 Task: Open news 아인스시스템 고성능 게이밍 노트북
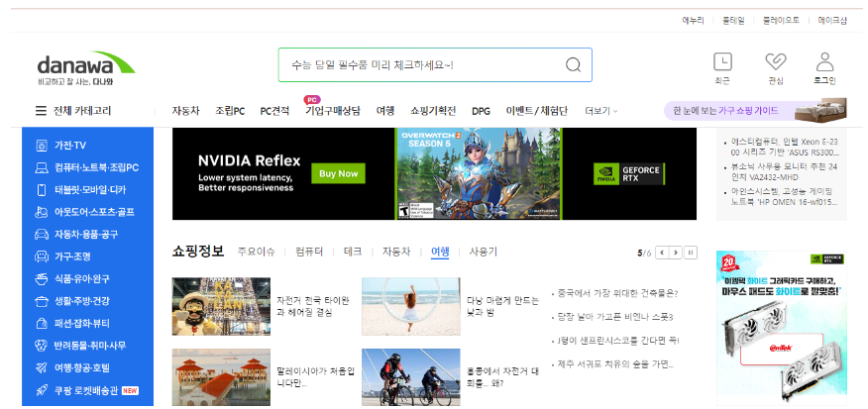[x=785, y=197]
